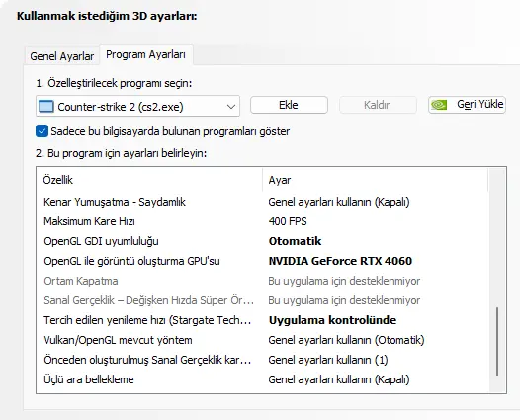Viewport: 520px width, 420px height.
Task: Open the Counter-strike 2 program dropdown
Action: [x=137, y=106]
